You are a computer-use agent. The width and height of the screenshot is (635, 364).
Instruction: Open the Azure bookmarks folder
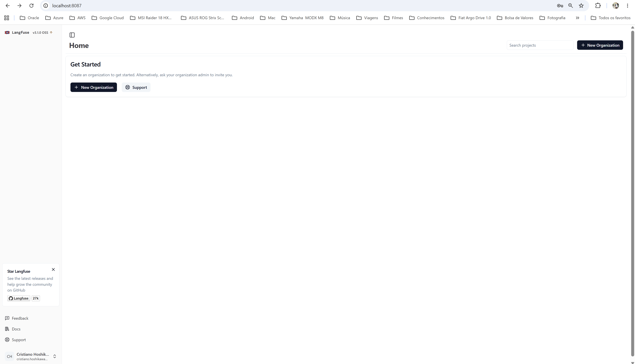(54, 18)
